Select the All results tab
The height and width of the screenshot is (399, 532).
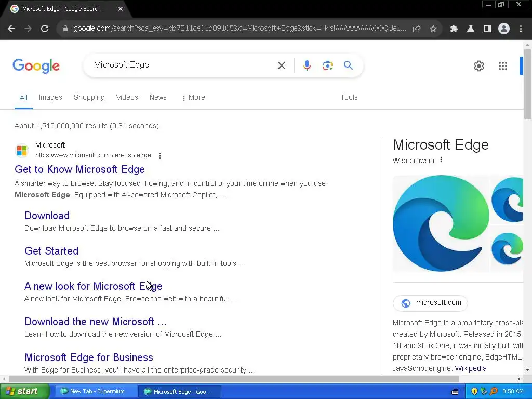[23, 98]
